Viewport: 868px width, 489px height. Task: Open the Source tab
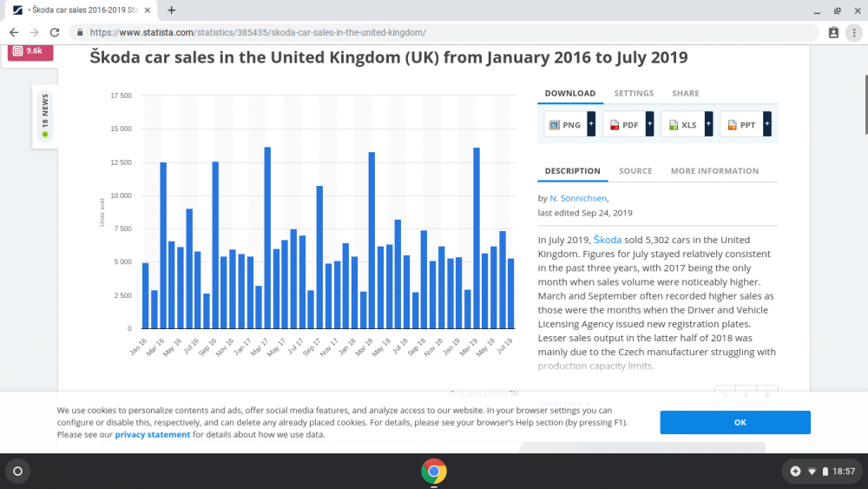635,170
